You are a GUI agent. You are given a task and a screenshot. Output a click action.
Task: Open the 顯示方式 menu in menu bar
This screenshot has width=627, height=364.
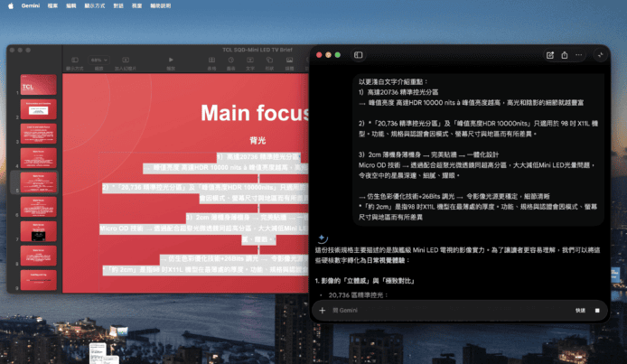(95, 5)
